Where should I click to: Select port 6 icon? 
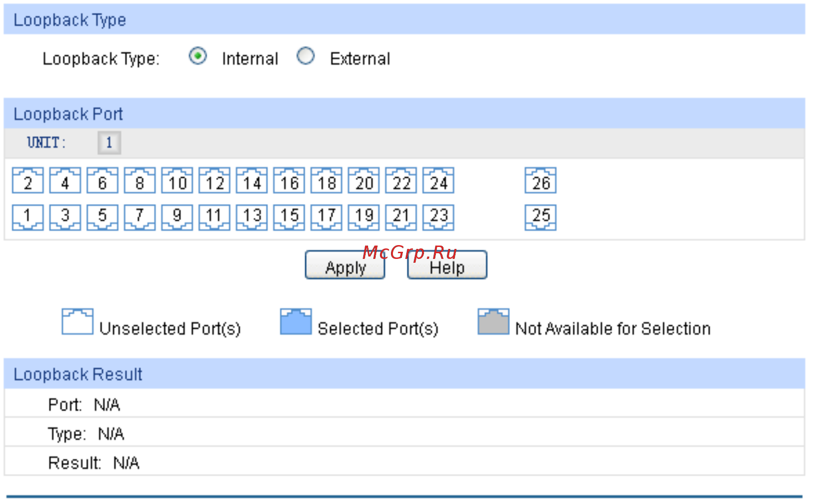click(102, 180)
